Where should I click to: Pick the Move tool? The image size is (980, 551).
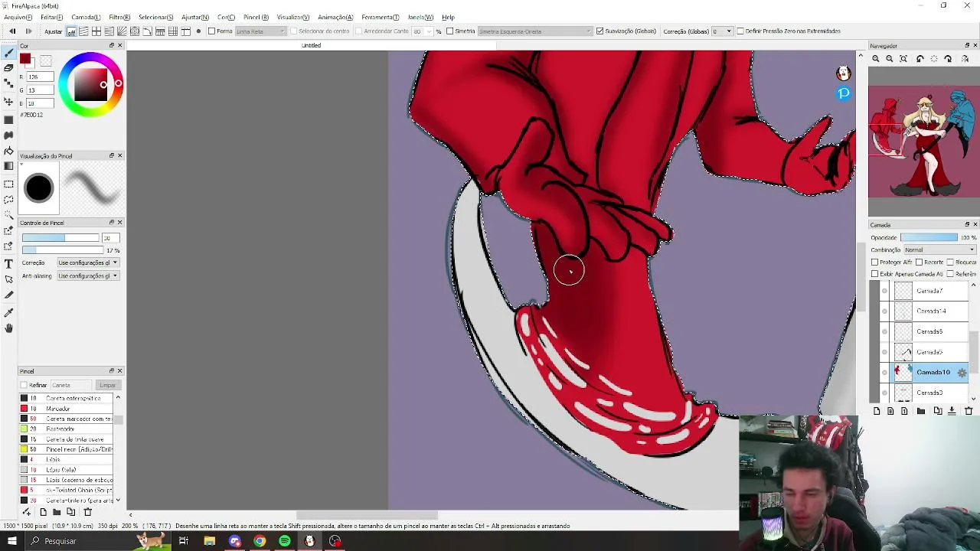(x=8, y=101)
